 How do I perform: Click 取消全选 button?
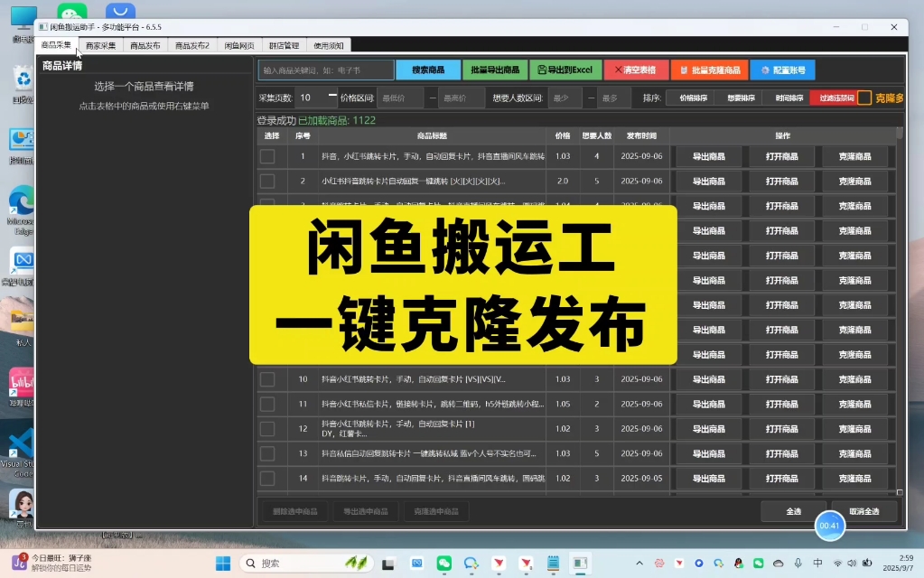click(x=863, y=511)
